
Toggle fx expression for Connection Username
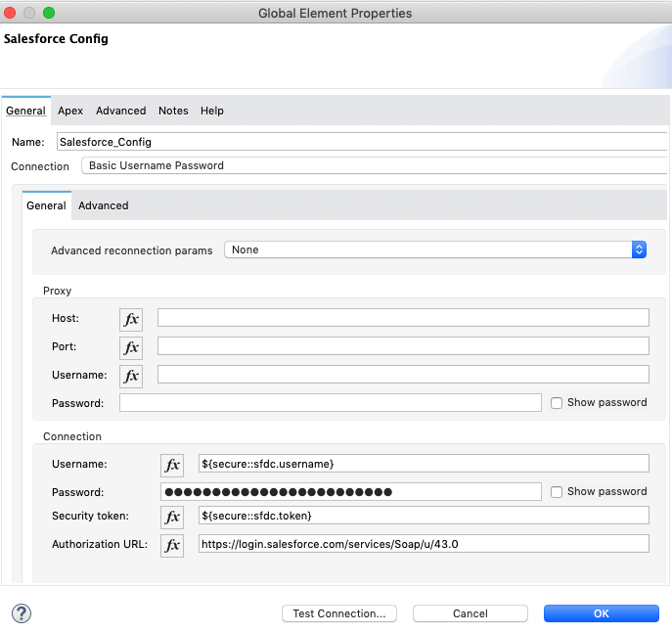click(x=172, y=466)
